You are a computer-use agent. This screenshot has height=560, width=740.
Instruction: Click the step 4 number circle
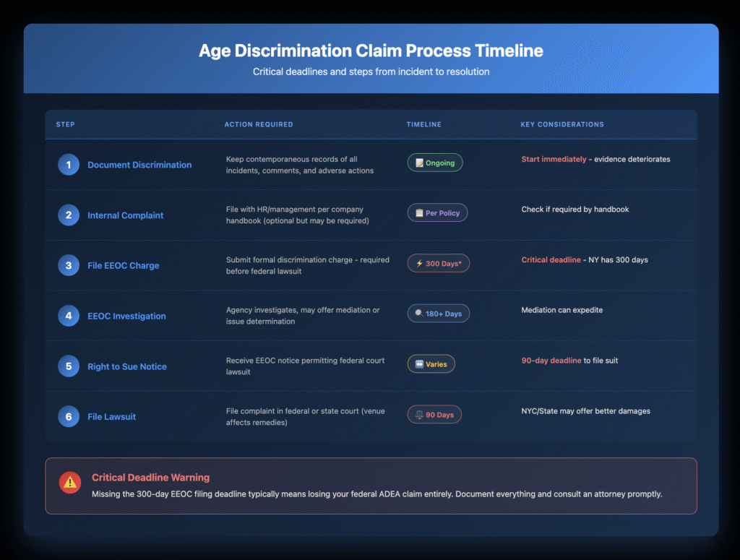[69, 316]
